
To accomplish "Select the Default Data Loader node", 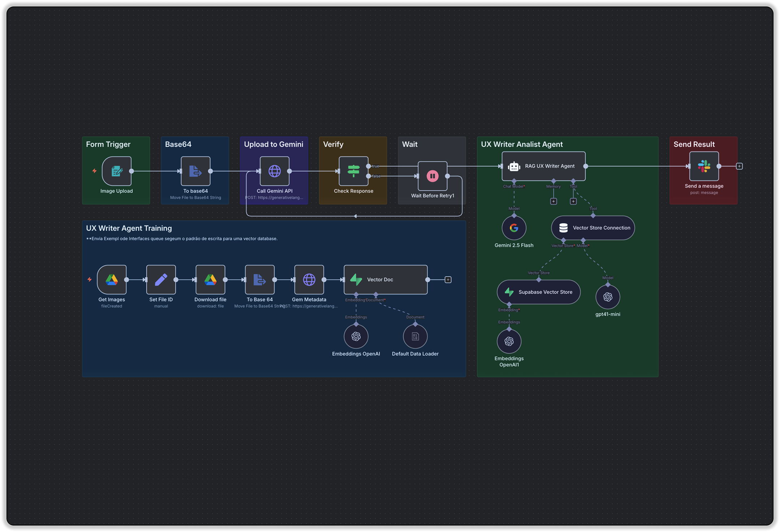I will [x=415, y=336].
